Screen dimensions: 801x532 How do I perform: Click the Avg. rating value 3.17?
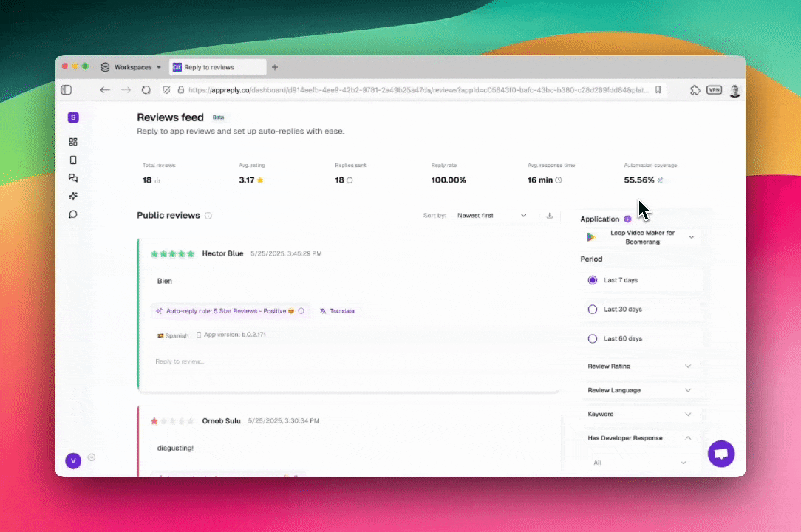point(247,180)
